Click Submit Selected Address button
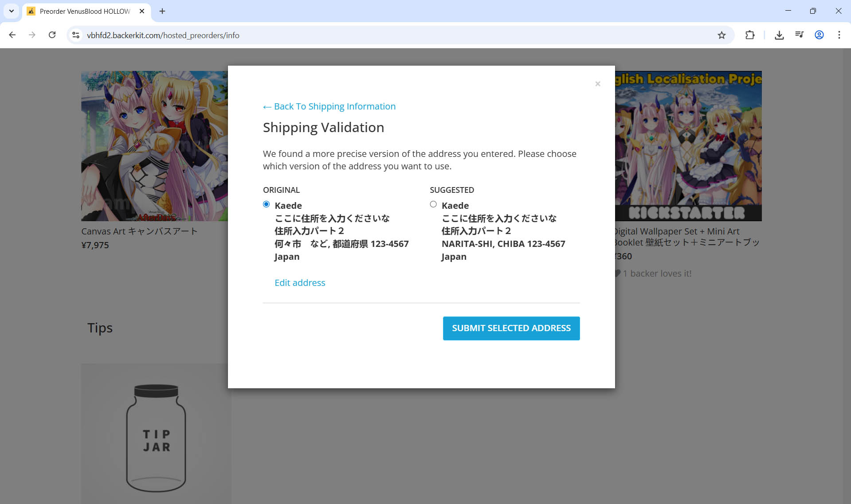 pyautogui.click(x=511, y=328)
